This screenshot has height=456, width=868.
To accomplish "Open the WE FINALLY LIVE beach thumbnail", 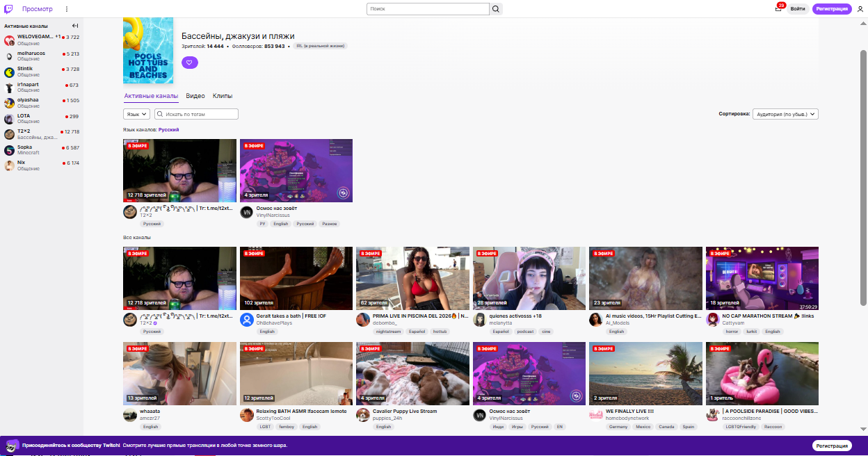I will click(645, 373).
